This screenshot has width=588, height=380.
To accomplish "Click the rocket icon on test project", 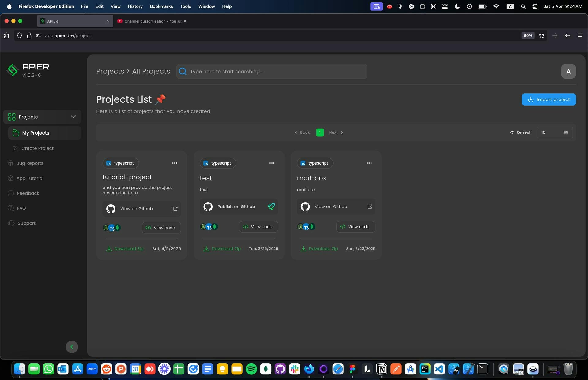I will click(271, 207).
